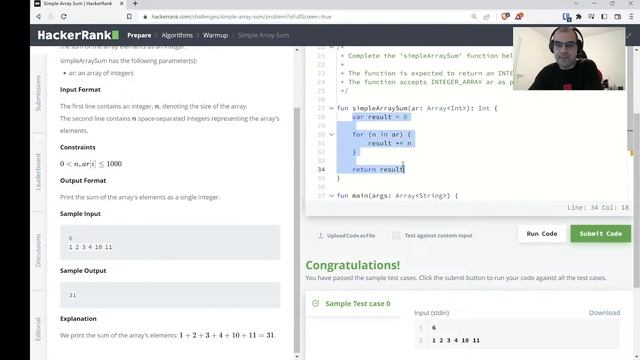640x360 pixels.
Task: Open the browser hamburger menu
Action: tap(631, 17)
